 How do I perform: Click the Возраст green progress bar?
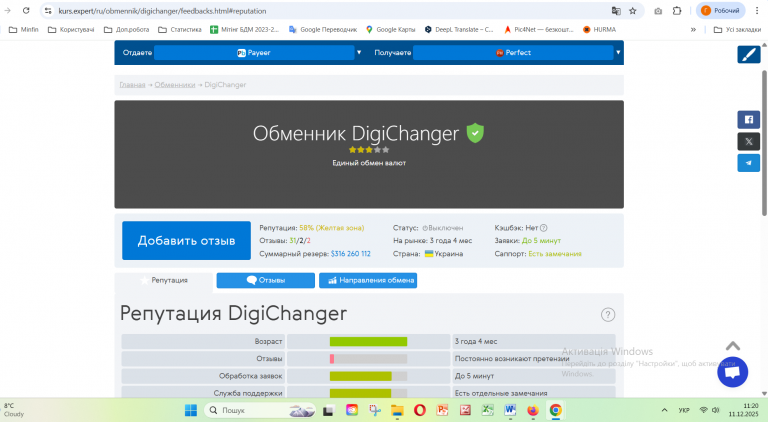[368, 341]
